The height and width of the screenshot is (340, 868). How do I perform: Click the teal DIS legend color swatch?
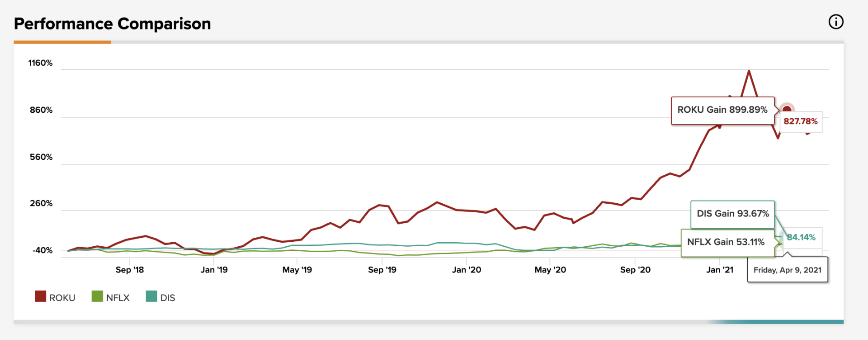click(151, 297)
